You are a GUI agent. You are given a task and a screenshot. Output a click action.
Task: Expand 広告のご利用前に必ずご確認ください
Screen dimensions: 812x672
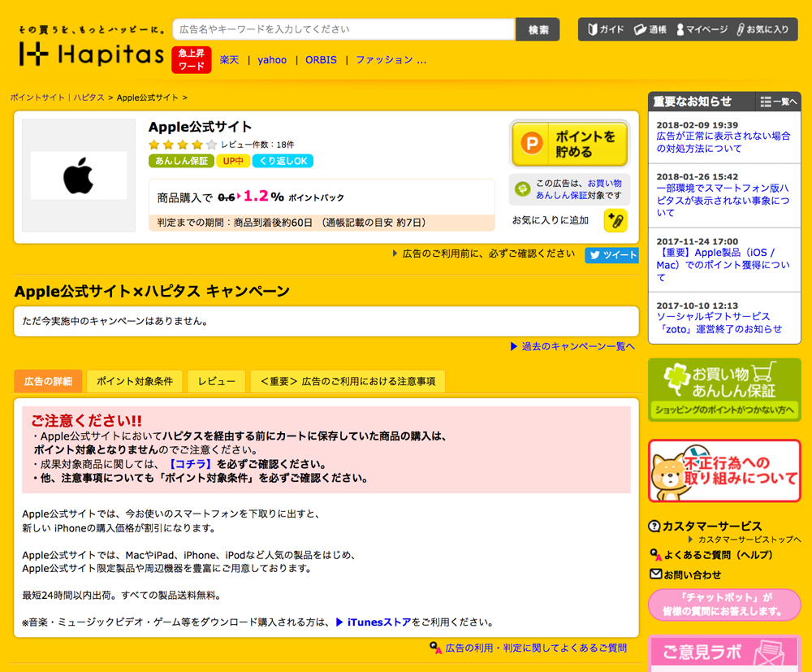[x=484, y=254]
